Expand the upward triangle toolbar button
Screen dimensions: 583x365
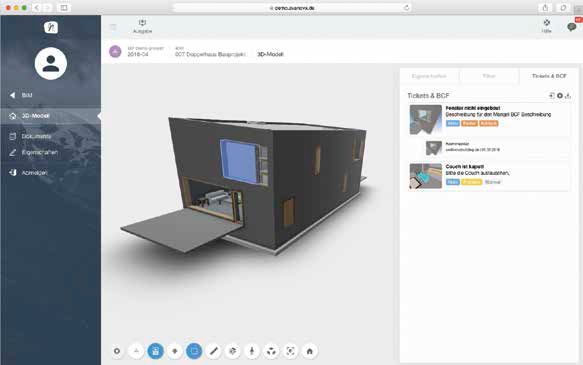pos(136,351)
